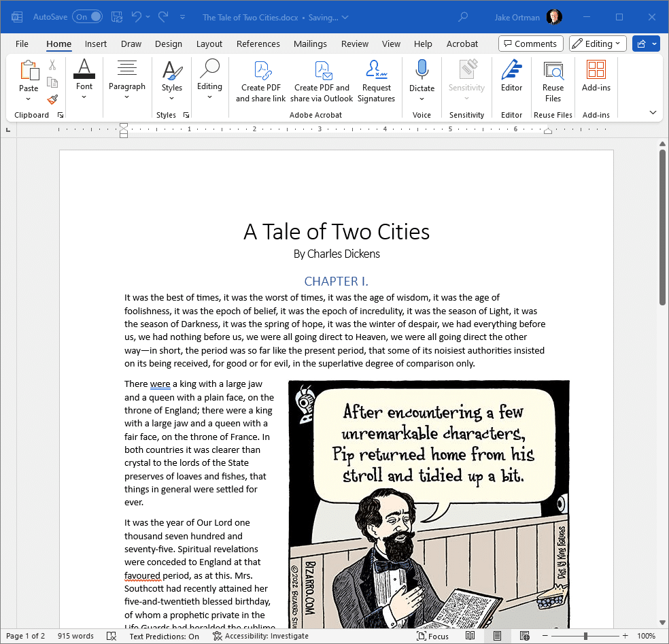Switch to the Insert tab
Viewport: 669px width, 644px height.
tap(96, 44)
